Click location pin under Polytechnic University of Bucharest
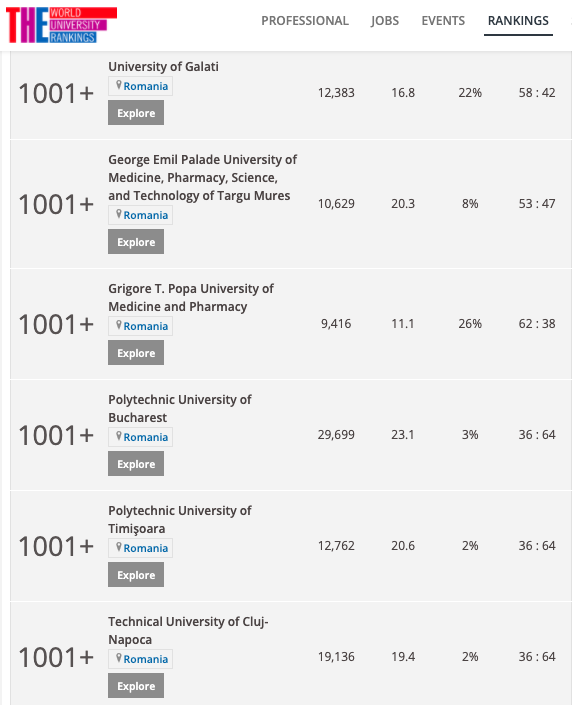 [119, 436]
